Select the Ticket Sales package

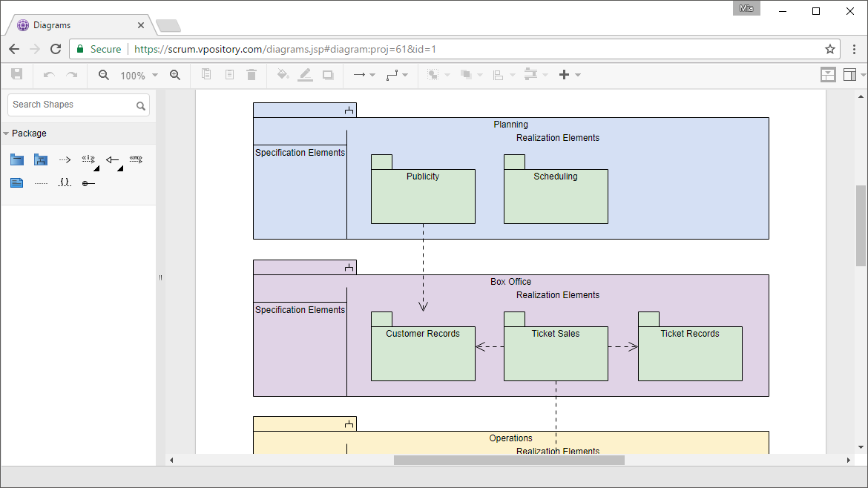tap(556, 346)
